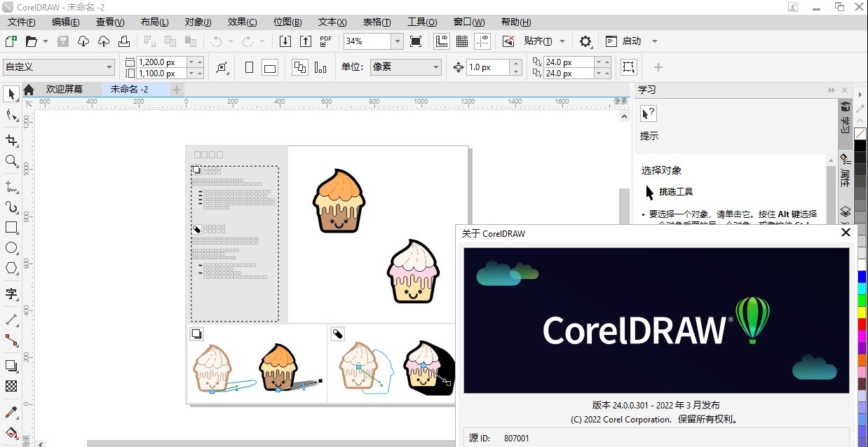
Task: Open the zoom level 34% dropdown
Action: tap(397, 41)
